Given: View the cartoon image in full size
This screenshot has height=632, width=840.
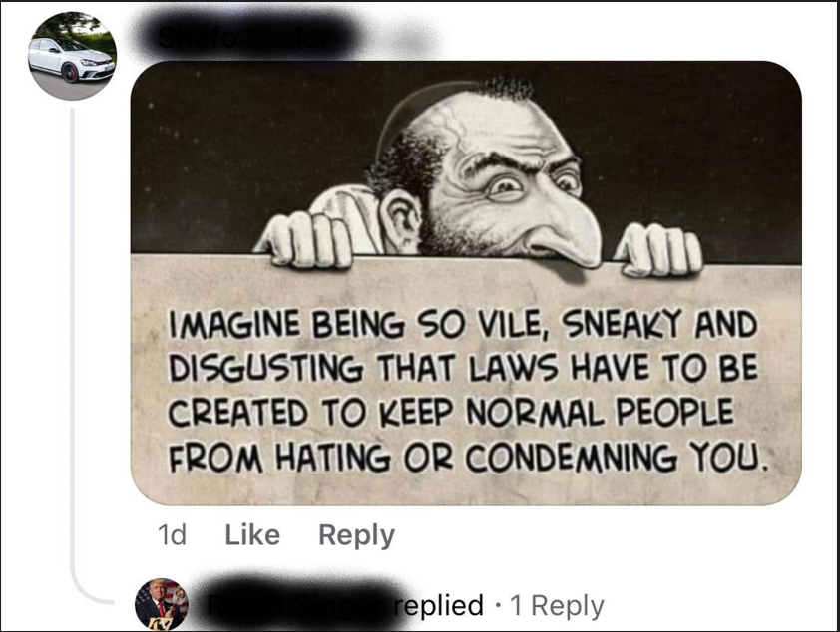Looking at the screenshot, I should click(466, 282).
